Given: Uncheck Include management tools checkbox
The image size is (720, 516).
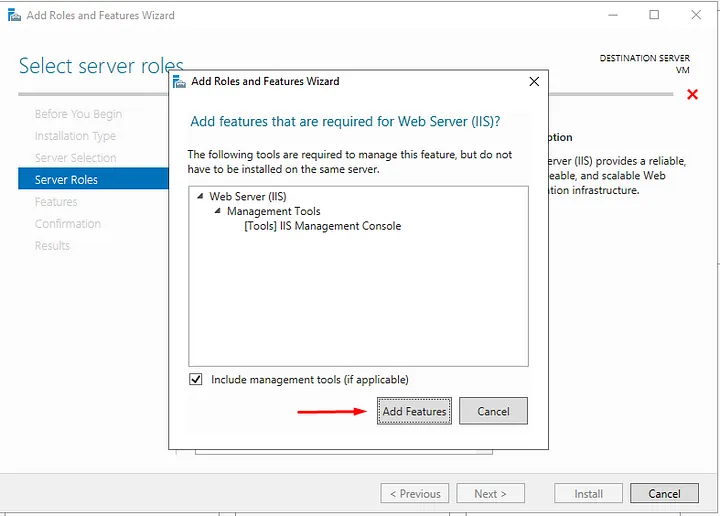Looking at the screenshot, I should coord(196,380).
